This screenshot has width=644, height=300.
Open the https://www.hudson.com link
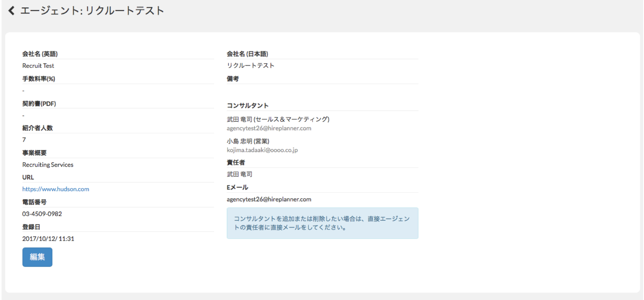tap(56, 189)
